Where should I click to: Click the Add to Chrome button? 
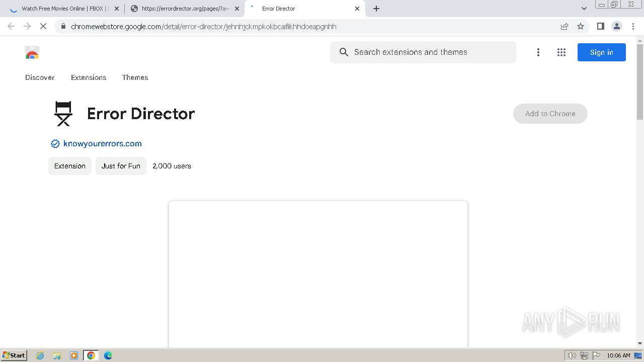click(550, 114)
